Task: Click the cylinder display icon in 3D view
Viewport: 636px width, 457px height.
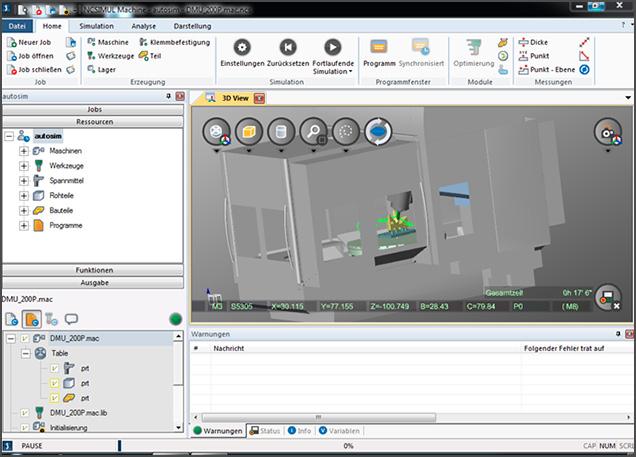Action: tap(281, 132)
